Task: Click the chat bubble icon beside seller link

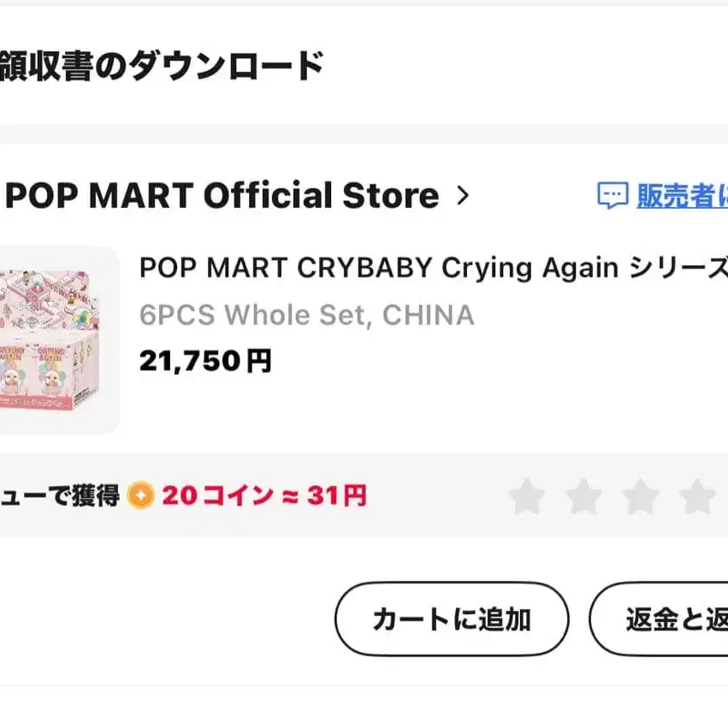Action: [613, 196]
